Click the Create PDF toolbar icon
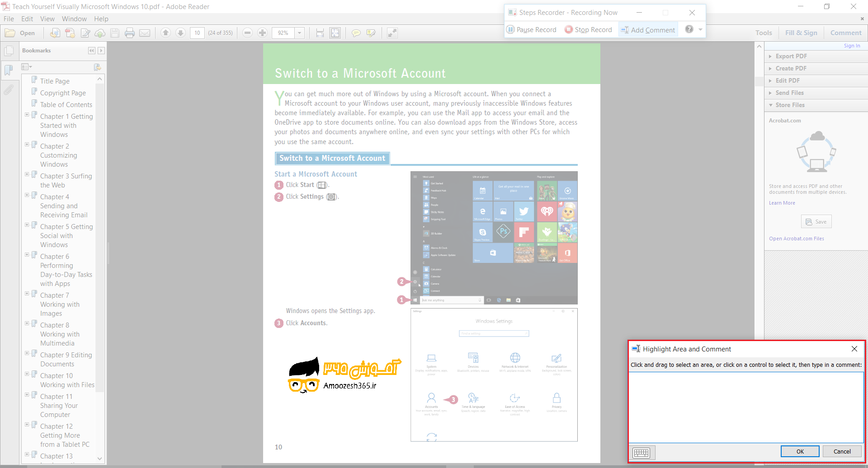868x468 pixels. (x=70, y=33)
